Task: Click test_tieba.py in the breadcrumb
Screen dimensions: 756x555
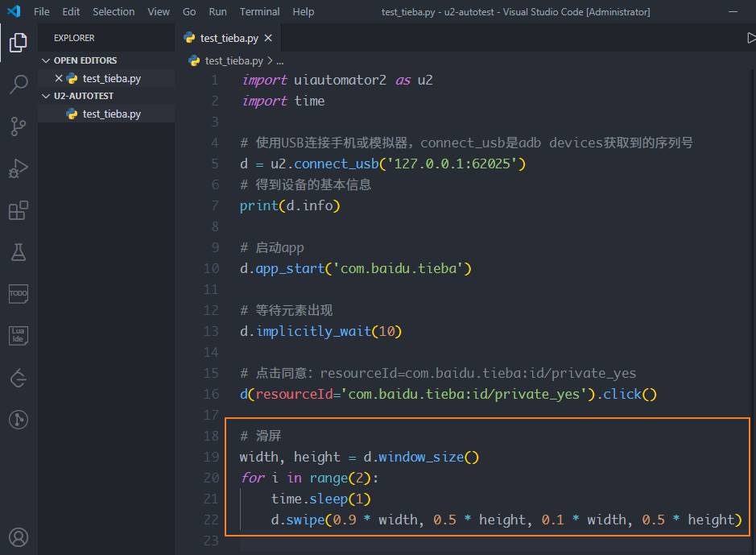Action: point(233,60)
